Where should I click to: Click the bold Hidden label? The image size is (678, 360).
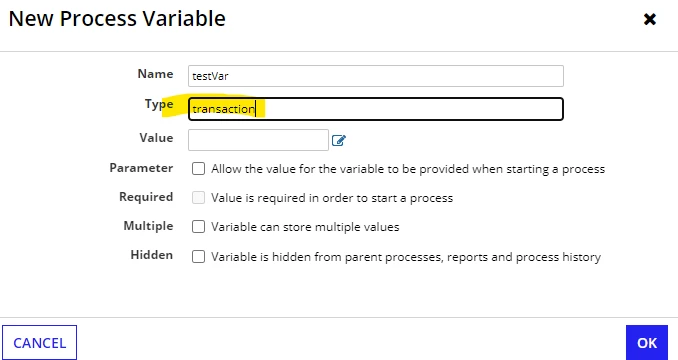click(x=151, y=255)
